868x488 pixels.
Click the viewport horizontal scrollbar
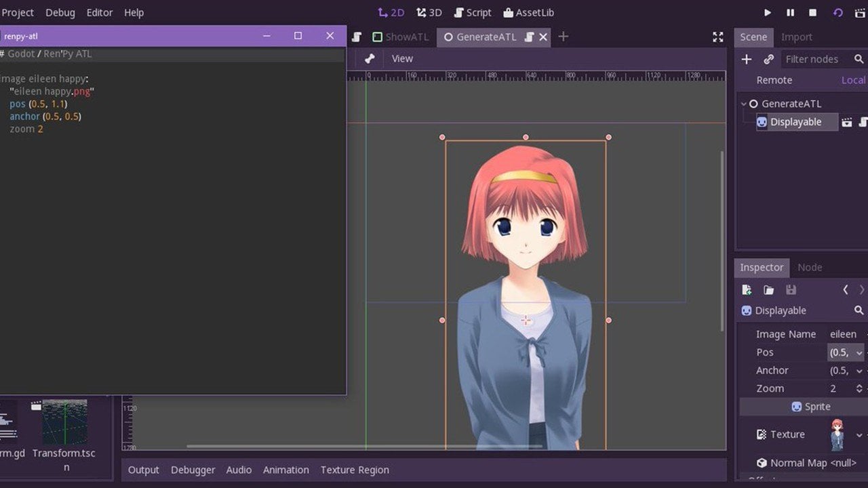[364, 446]
